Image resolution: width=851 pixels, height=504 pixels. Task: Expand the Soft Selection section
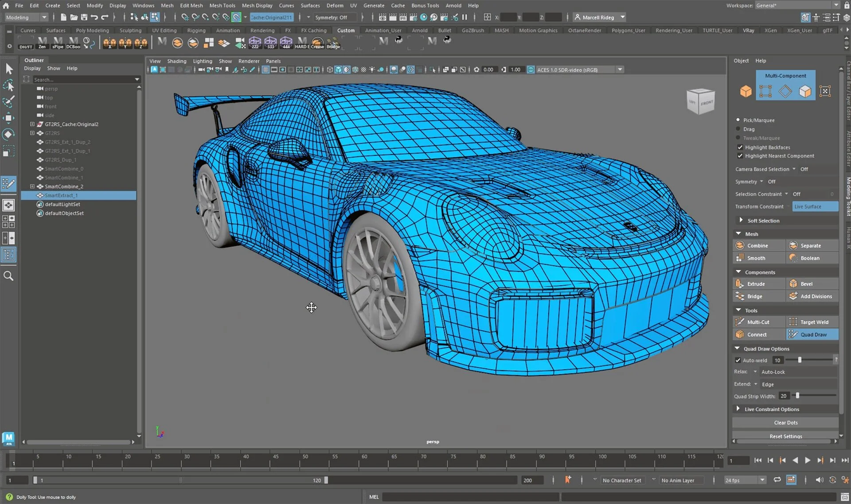coord(741,220)
